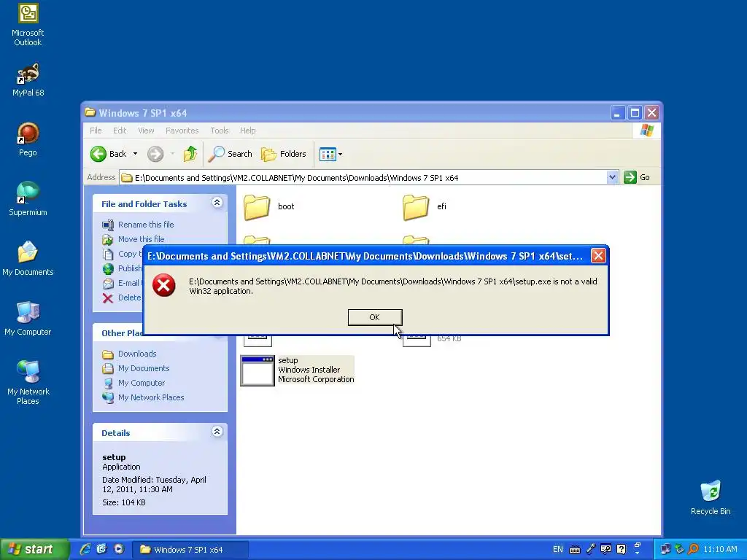The image size is (747, 560).
Task: Open the Supermium desktop shortcut
Action: click(x=28, y=199)
